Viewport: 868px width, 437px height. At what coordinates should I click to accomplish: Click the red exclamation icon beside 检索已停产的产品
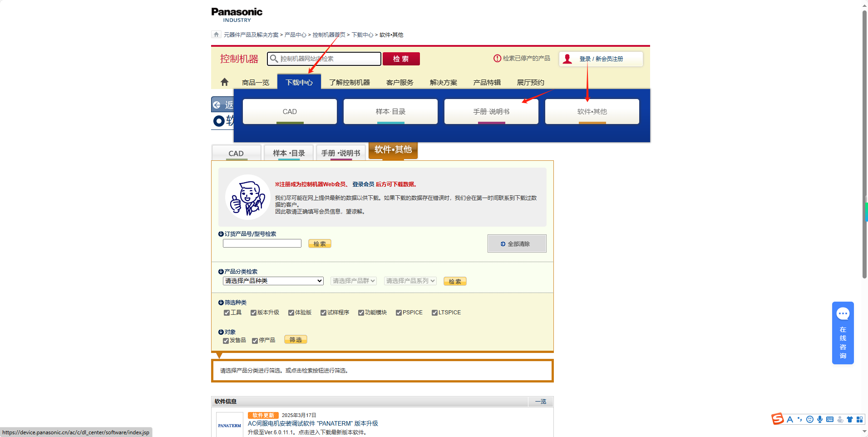coord(497,58)
